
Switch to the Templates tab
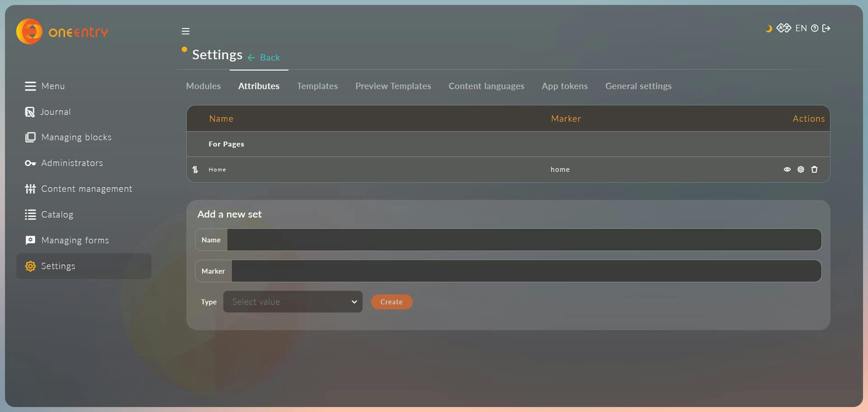click(317, 86)
